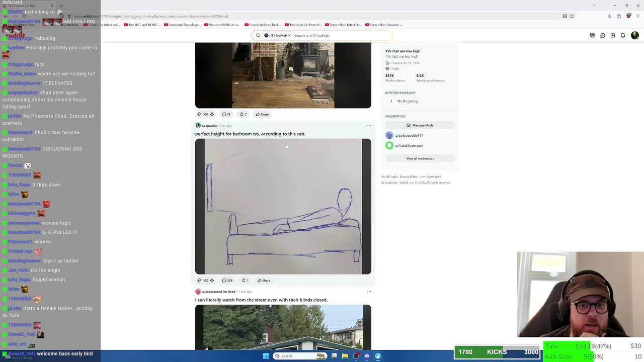
Task: Open crosspost count on bedroom tvs post
Action: [245, 281]
